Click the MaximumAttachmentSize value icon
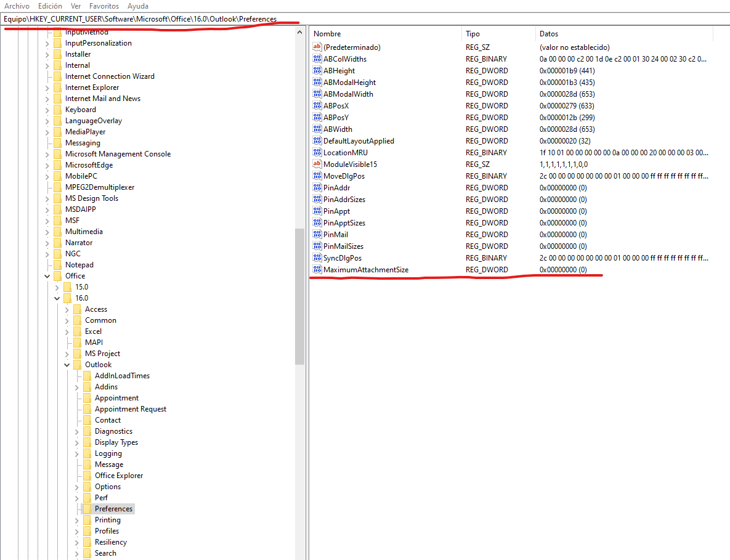Image resolution: width=730 pixels, height=560 pixels. [x=317, y=269]
